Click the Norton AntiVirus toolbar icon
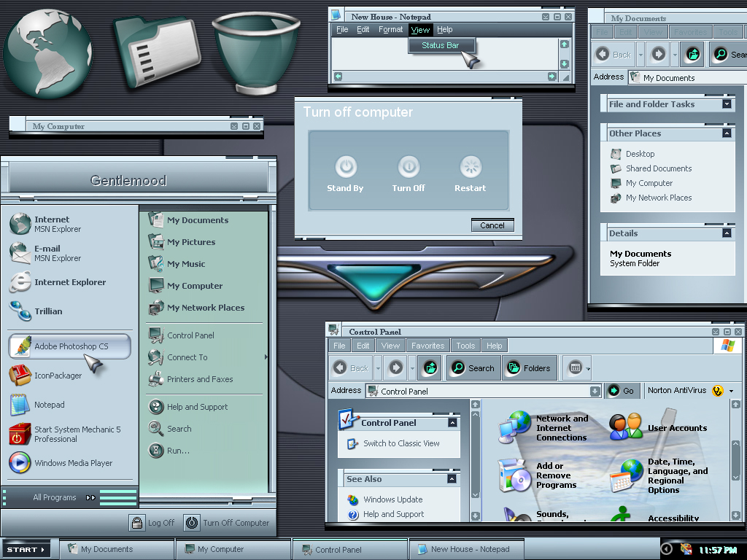747x560 pixels. [x=718, y=391]
